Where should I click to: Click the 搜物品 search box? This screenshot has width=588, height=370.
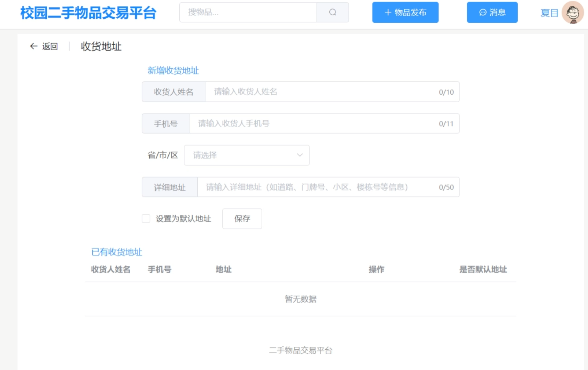click(248, 12)
